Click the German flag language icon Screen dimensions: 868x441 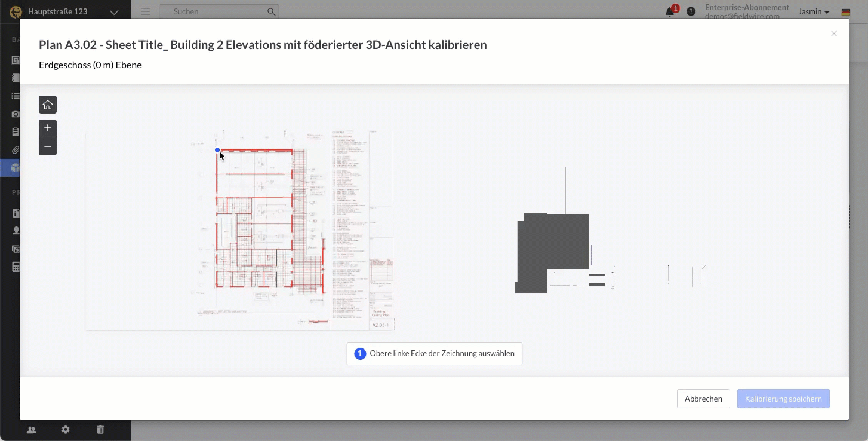point(846,12)
